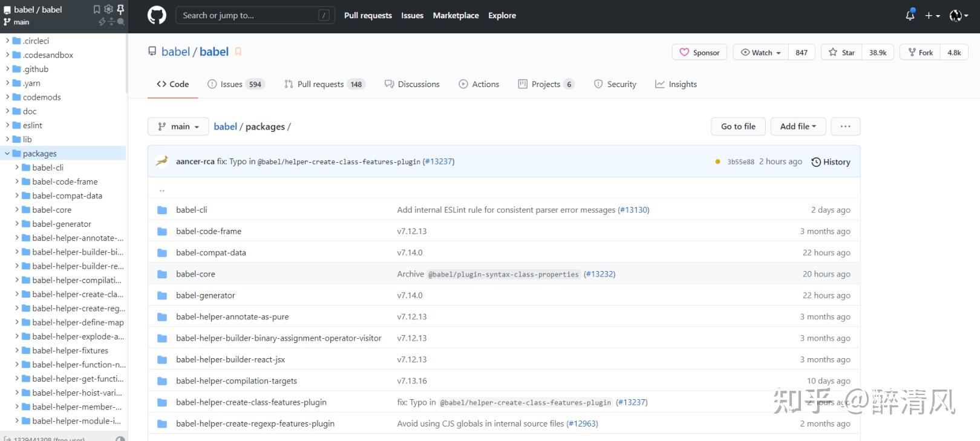Expand babel-generator in sidebar tree
The width and height of the screenshot is (980, 441).
coord(17,224)
